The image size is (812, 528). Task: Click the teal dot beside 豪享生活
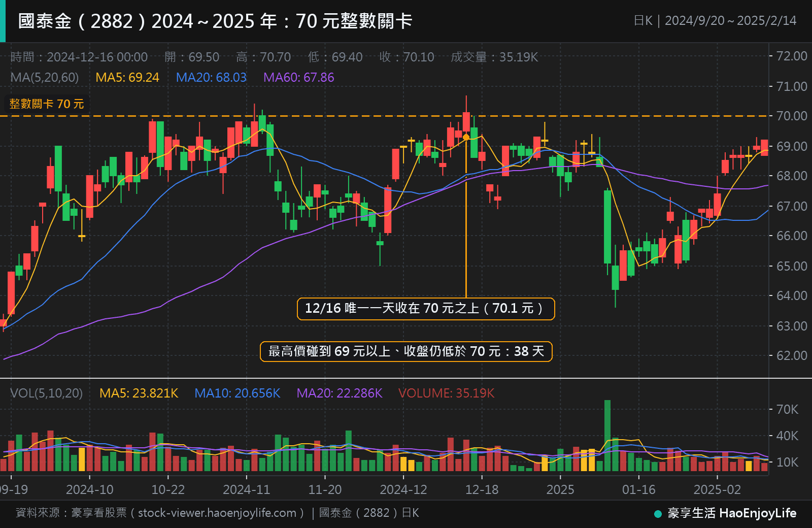[658, 514]
